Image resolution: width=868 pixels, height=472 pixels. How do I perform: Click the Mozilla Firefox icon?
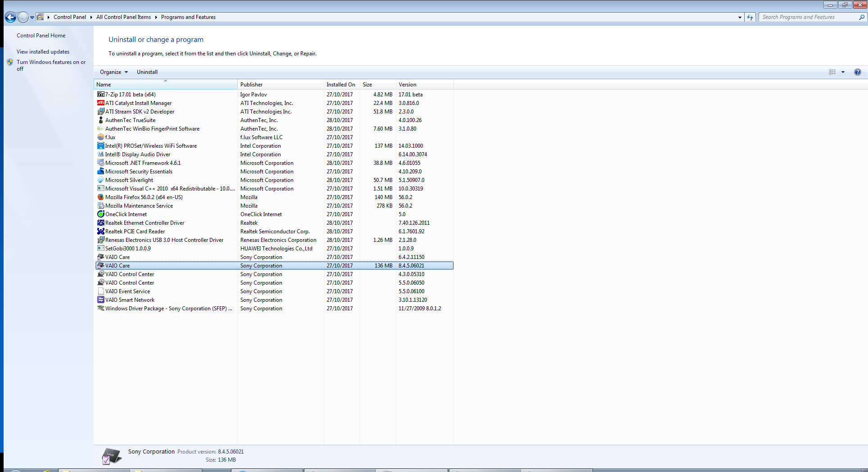100,197
